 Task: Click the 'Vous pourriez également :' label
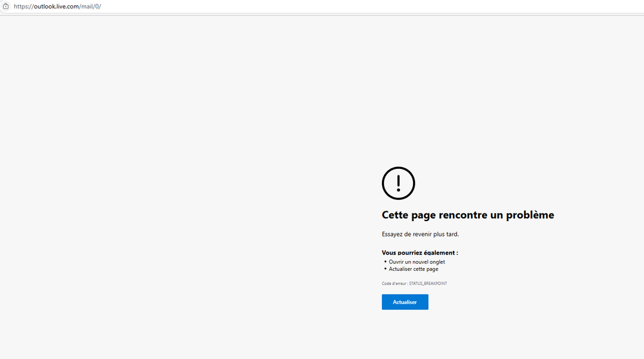419,252
